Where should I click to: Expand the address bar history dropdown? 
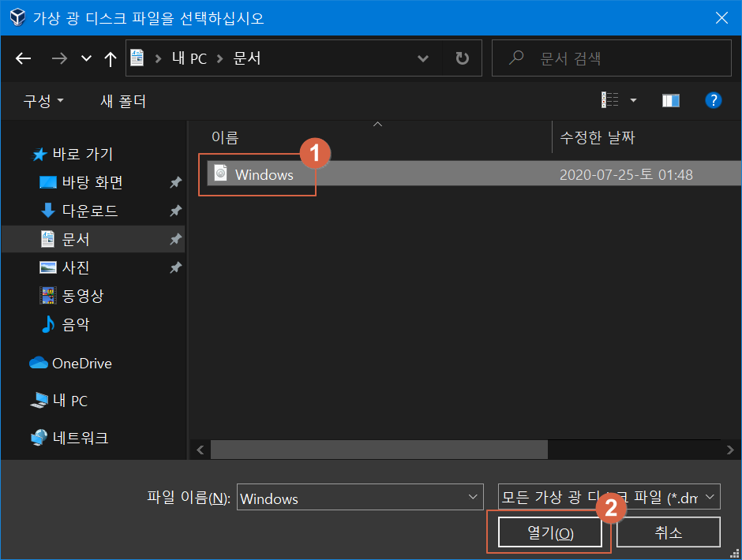pos(423,58)
